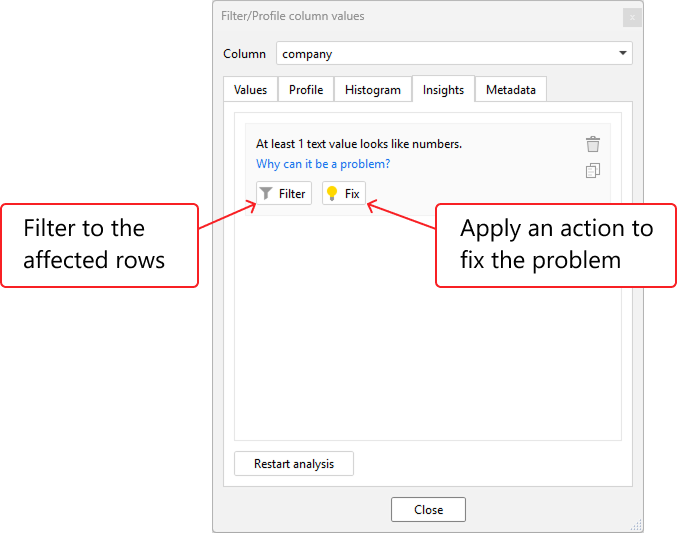
Task: Open the Metadata tab
Action: pyautogui.click(x=511, y=90)
